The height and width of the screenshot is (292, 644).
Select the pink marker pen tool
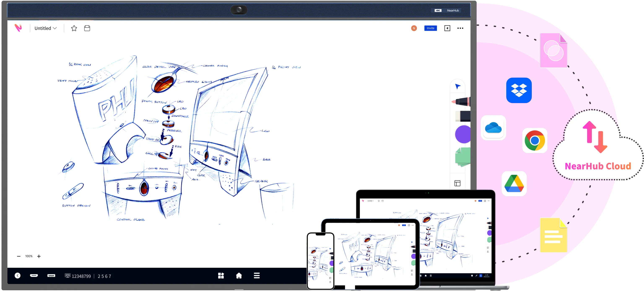pyautogui.click(x=461, y=101)
